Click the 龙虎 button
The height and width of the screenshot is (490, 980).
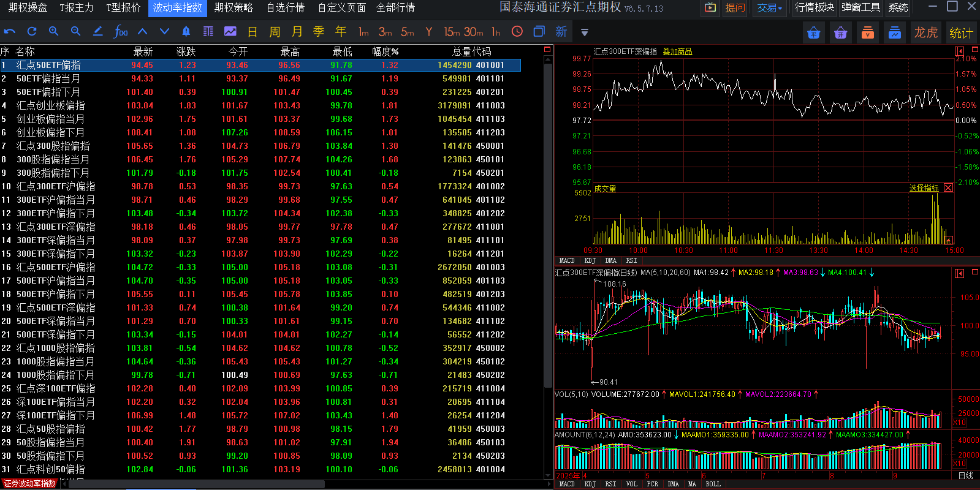[x=925, y=32]
